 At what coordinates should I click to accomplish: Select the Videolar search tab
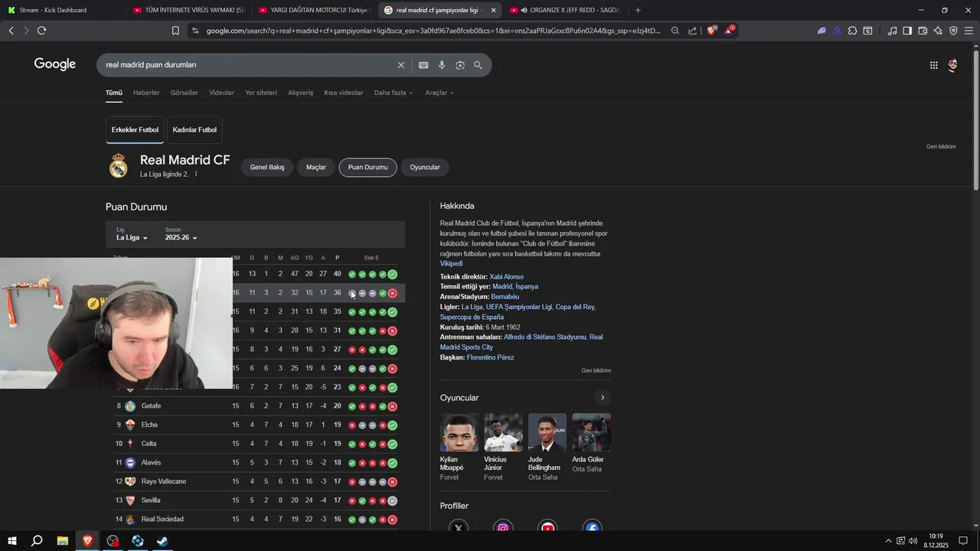[x=222, y=93]
